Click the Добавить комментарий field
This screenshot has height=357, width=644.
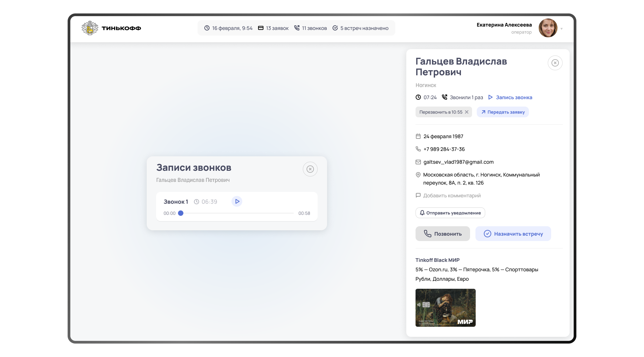tap(452, 196)
